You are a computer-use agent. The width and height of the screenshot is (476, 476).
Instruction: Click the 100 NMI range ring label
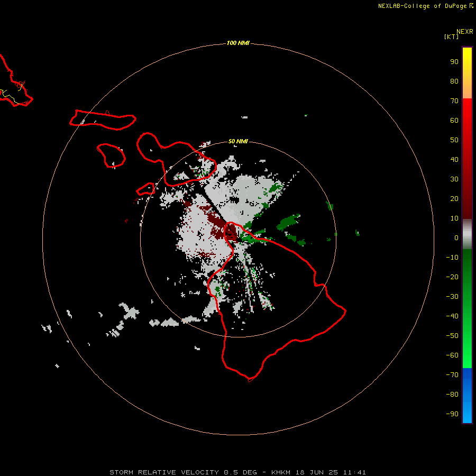pos(238,43)
